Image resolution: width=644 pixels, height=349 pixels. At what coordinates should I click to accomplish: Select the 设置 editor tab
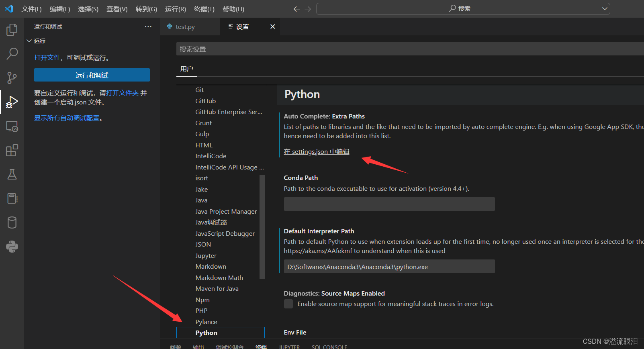coord(250,27)
